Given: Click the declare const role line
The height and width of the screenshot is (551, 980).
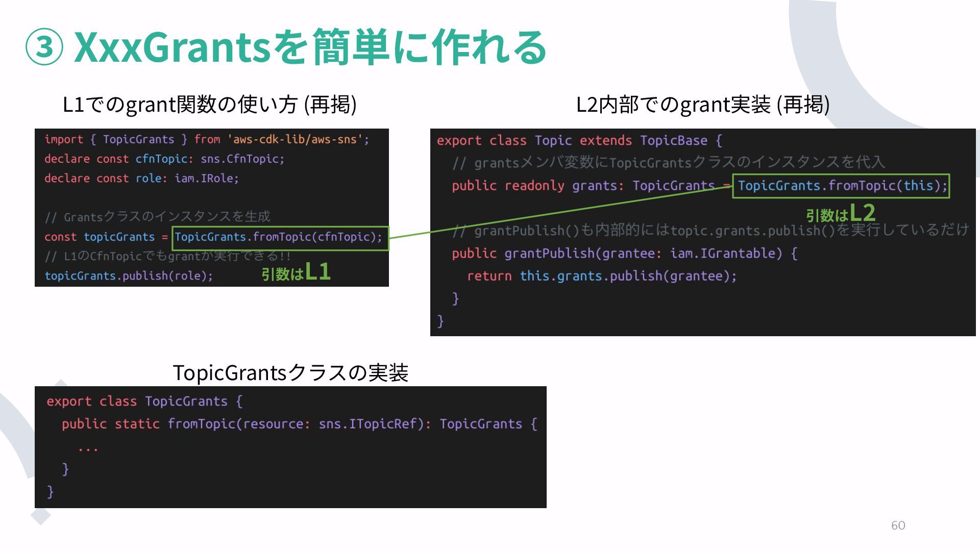Looking at the screenshot, I should pos(141,178).
